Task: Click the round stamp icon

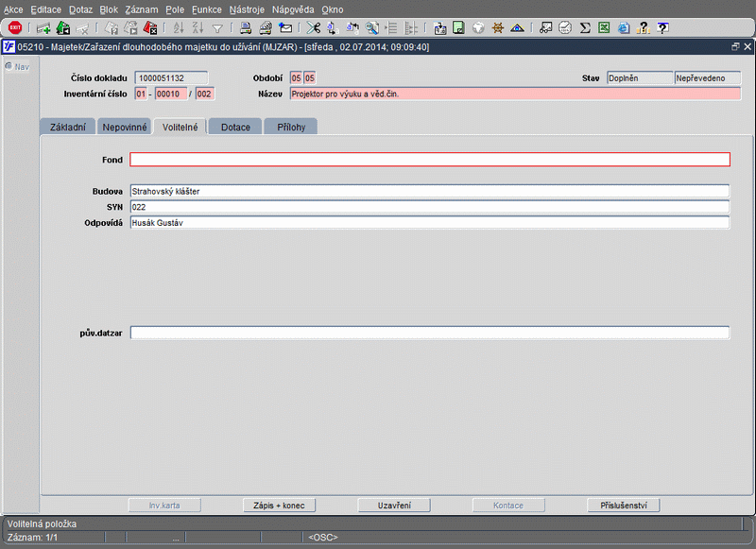Action: (565, 28)
